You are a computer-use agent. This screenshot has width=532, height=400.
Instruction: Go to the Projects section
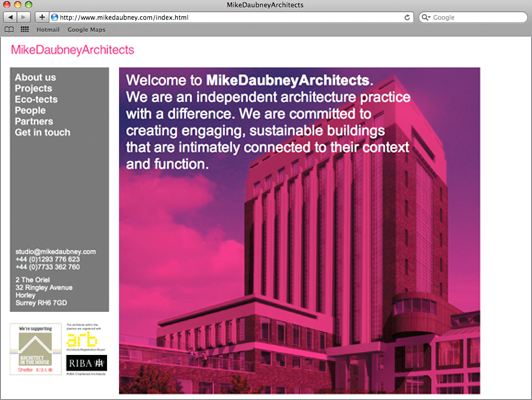(x=33, y=88)
